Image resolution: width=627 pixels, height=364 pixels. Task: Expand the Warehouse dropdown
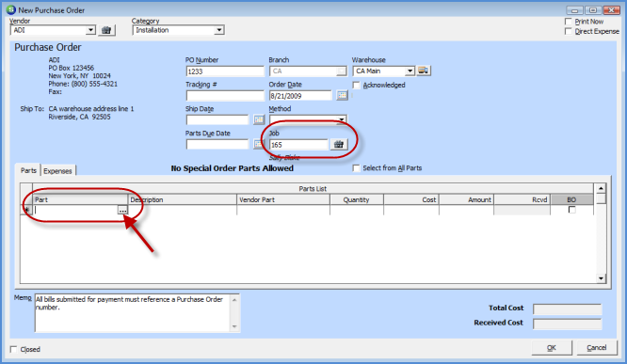click(410, 71)
